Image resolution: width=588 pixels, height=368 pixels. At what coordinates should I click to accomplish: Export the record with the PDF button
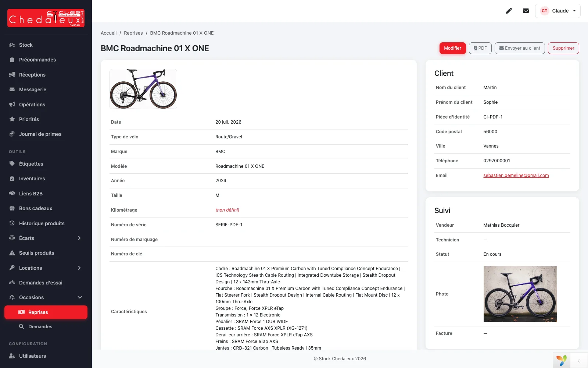[480, 48]
